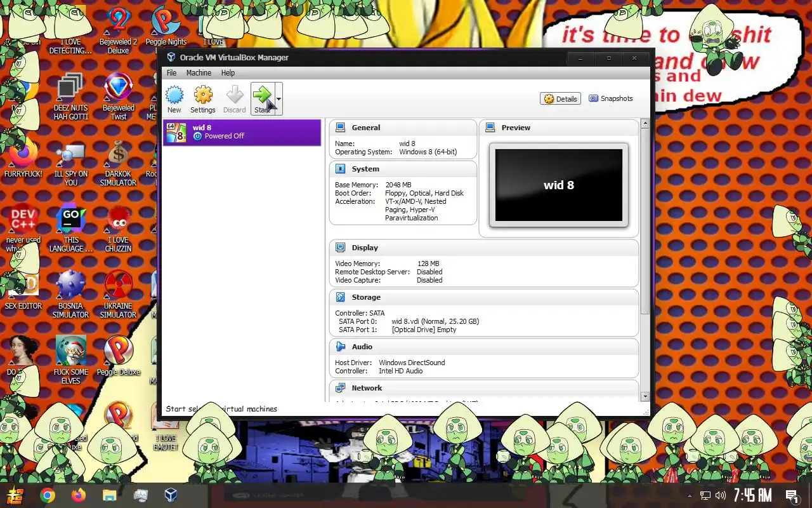The width and height of the screenshot is (812, 508).
Task: Start the selected virtual machine
Action: (262, 99)
